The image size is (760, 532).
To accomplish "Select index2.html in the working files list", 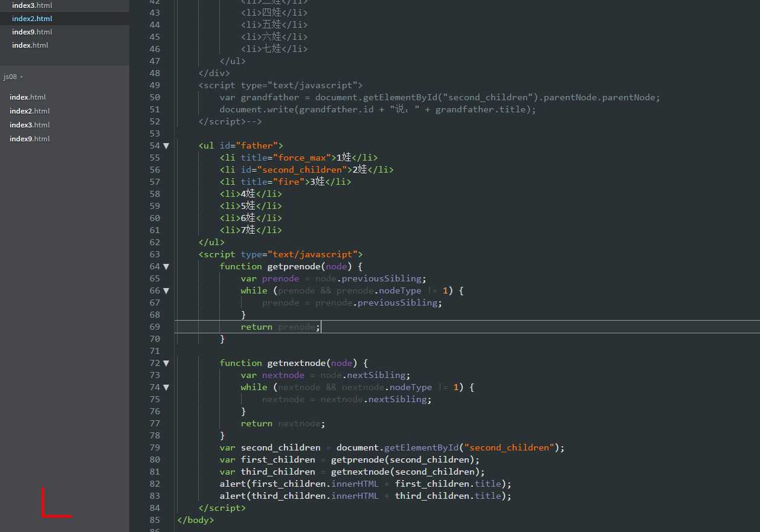I will click(32, 19).
